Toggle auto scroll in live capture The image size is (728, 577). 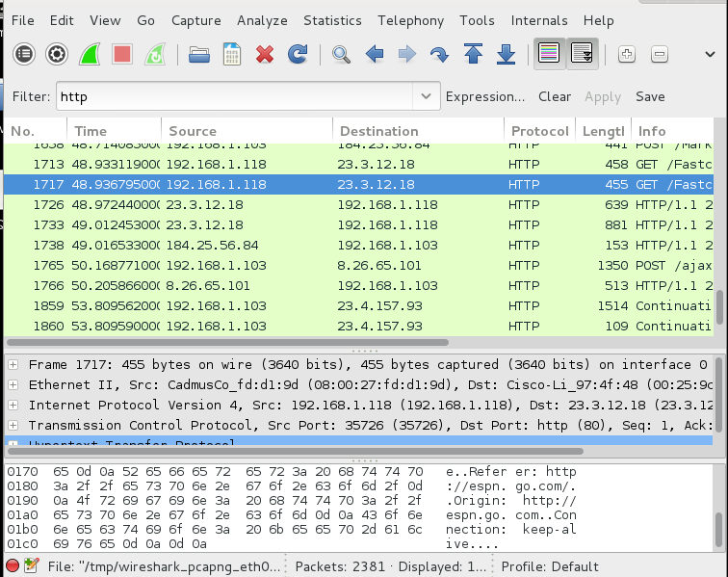coord(582,54)
